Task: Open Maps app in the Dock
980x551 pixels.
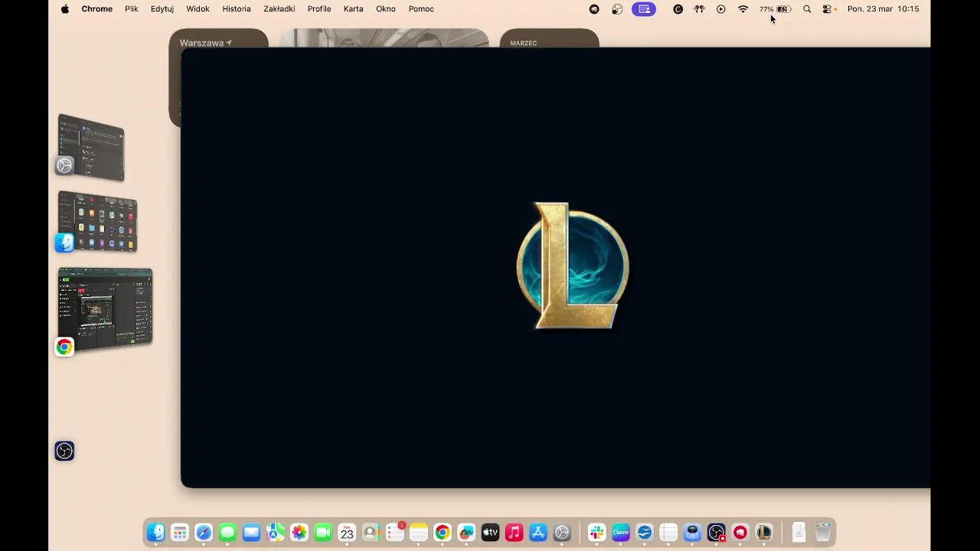Action: (x=276, y=533)
